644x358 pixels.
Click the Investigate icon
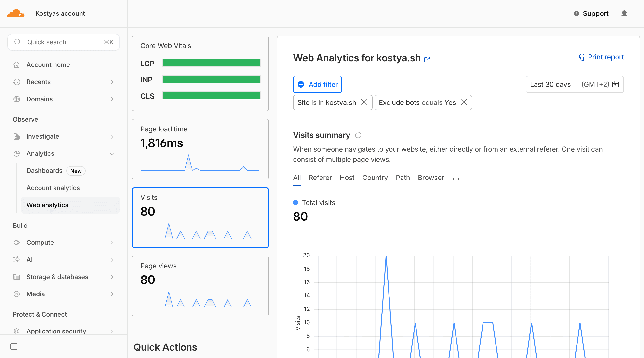tap(17, 136)
